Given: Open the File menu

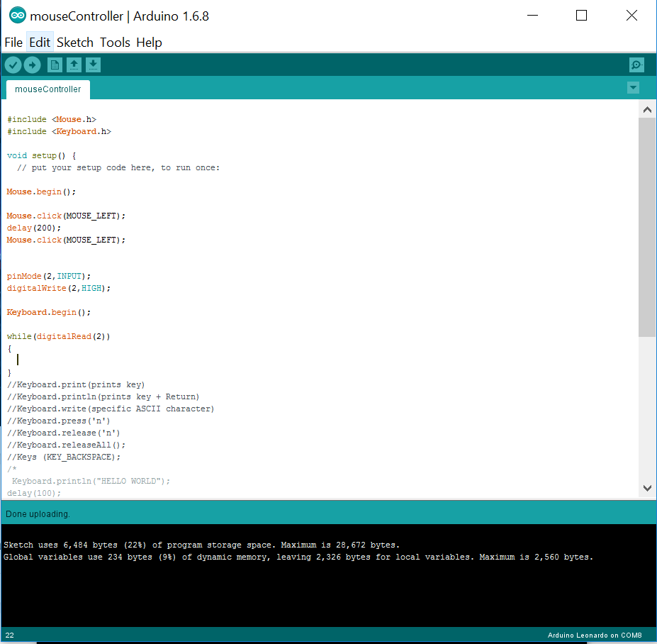Looking at the screenshot, I should pyautogui.click(x=13, y=43).
